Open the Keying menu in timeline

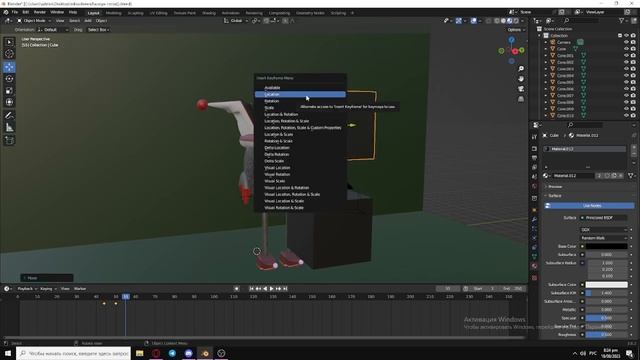(47, 289)
